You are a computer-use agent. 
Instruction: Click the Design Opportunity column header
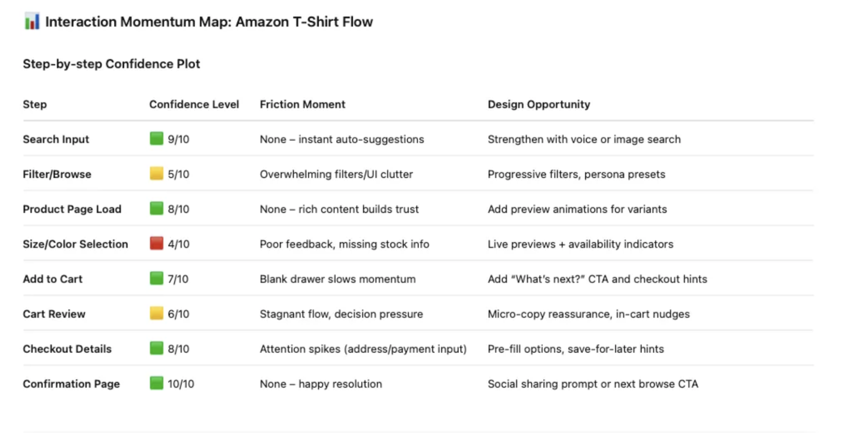tap(538, 104)
